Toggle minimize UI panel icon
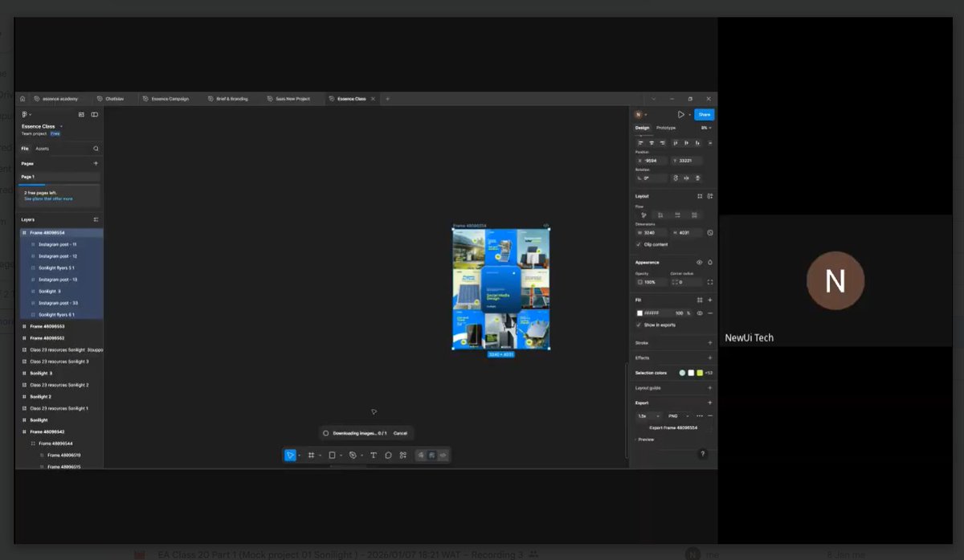Image resolution: width=964 pixels, height=560 pixels. (95, 115)
